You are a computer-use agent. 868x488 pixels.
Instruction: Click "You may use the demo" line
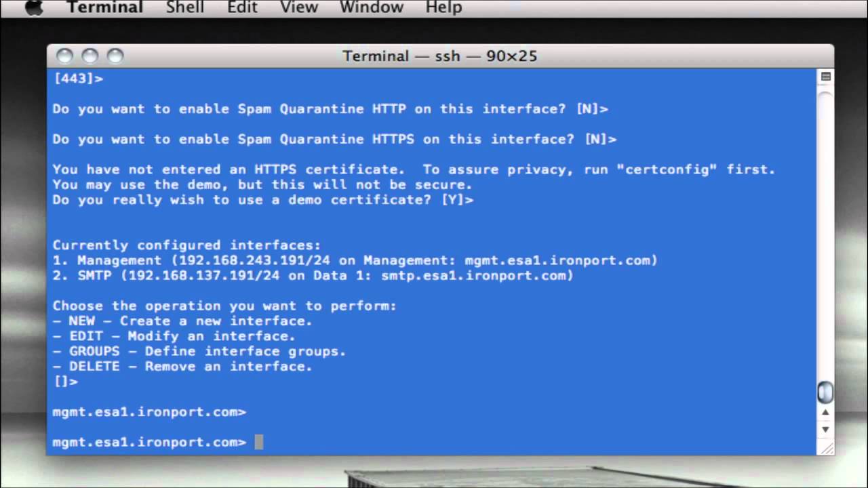(x=262, y=185)
